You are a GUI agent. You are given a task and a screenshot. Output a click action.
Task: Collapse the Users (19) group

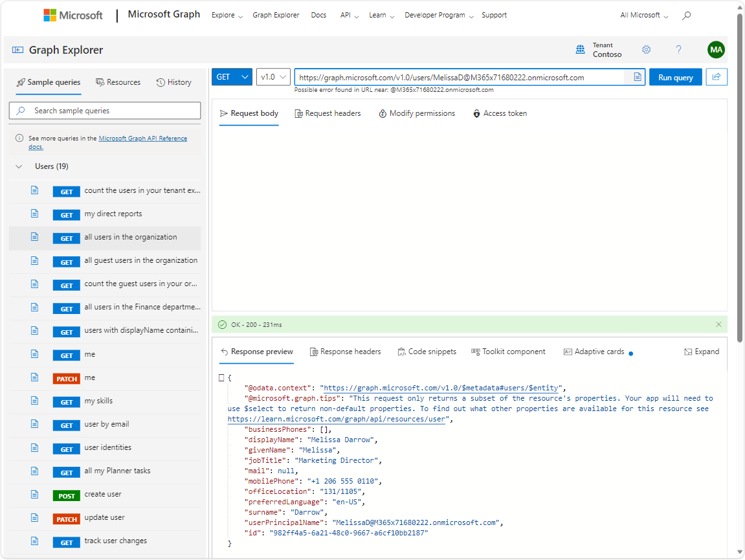coord(19,167)
